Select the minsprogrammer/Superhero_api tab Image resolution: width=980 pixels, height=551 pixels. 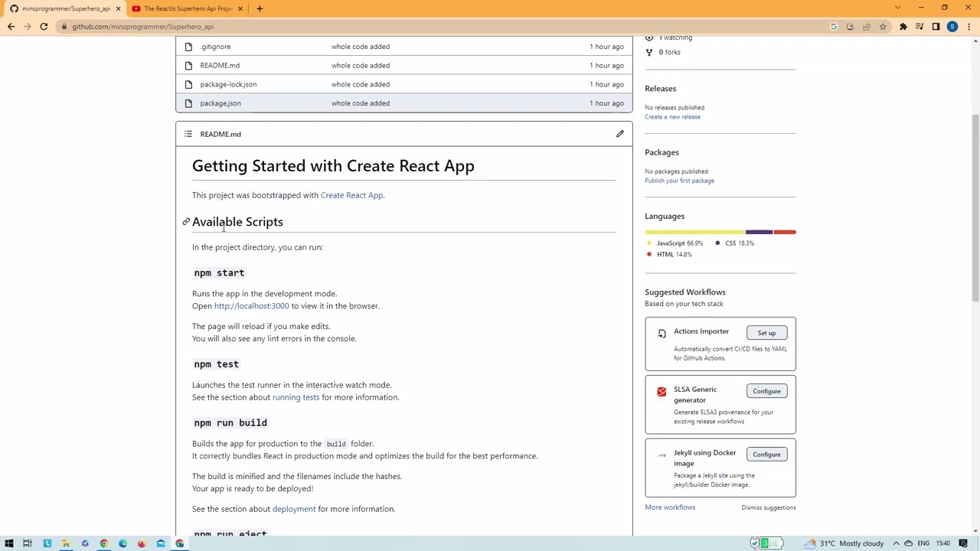(64, 8)
